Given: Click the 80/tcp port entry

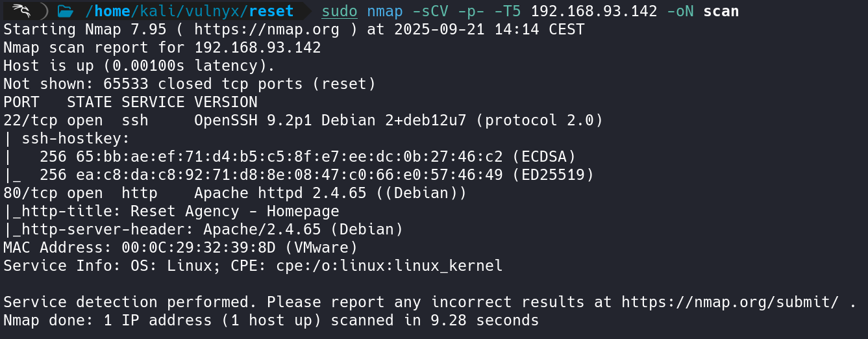Looking at the screenshot, I should (26, 193).
